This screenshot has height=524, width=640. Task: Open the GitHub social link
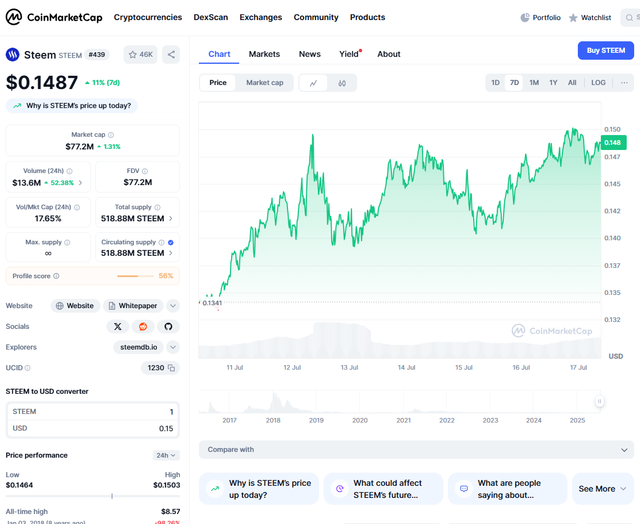pyautogui.click(x=168, y=326)
